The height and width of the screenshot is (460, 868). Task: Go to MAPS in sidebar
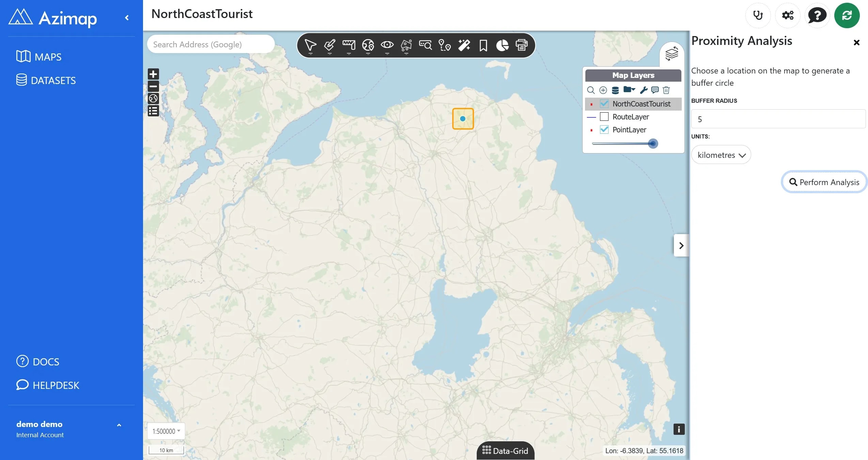(39, 56)
